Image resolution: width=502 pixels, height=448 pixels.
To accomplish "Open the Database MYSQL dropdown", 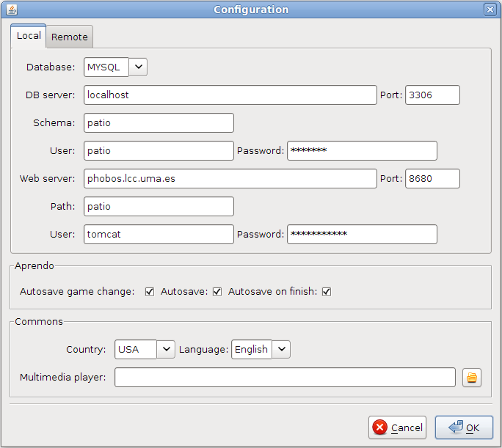I will (x=138, y=67).
